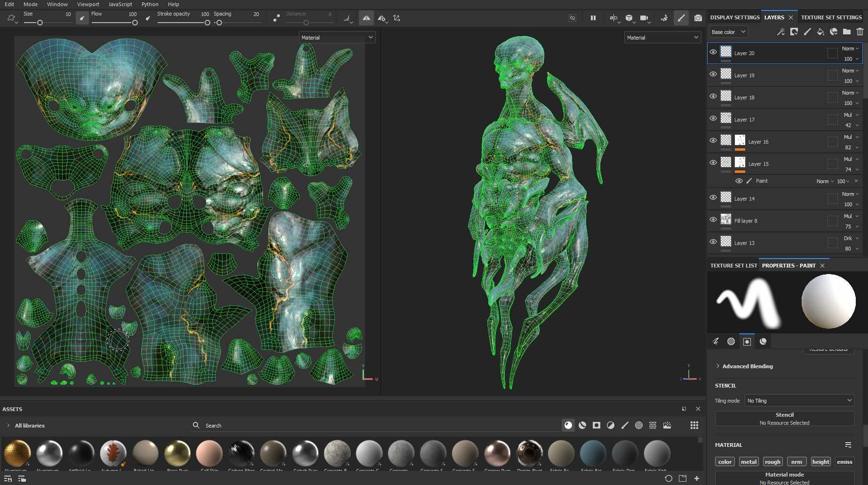
Task: Close the Assets panel
Action: coord(698,409)
